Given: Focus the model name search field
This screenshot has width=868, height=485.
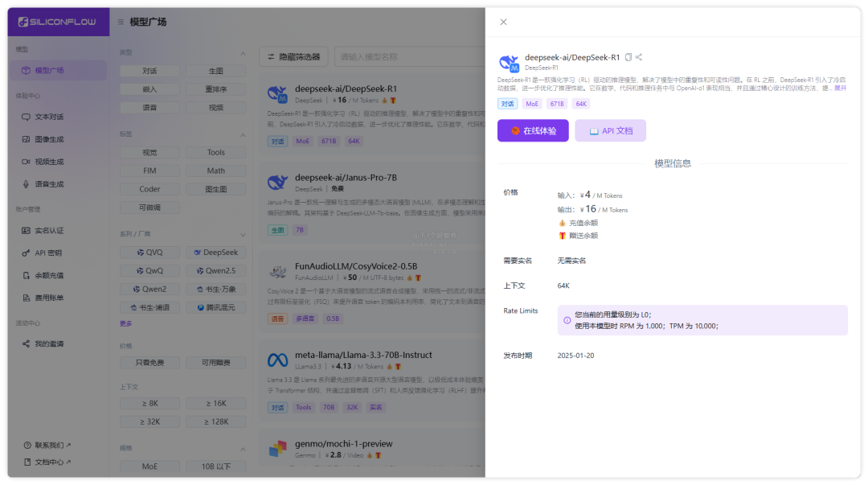Looking at the screenshot, I should (410, 57).
